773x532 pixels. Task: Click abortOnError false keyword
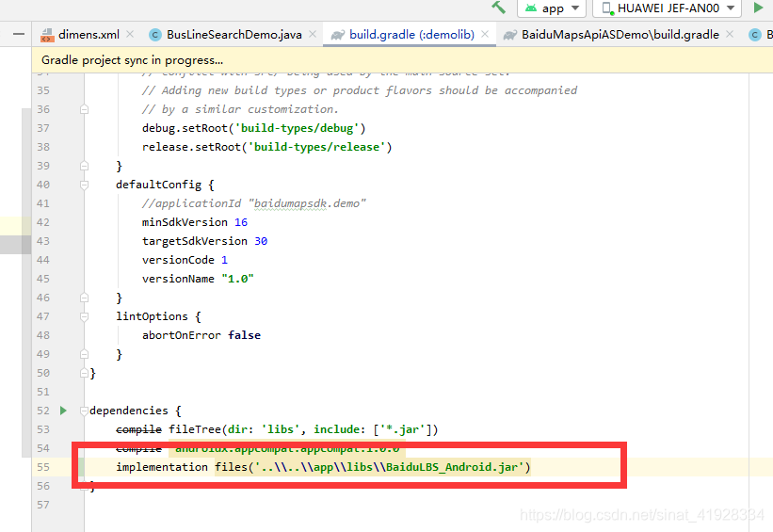(245, 335)
